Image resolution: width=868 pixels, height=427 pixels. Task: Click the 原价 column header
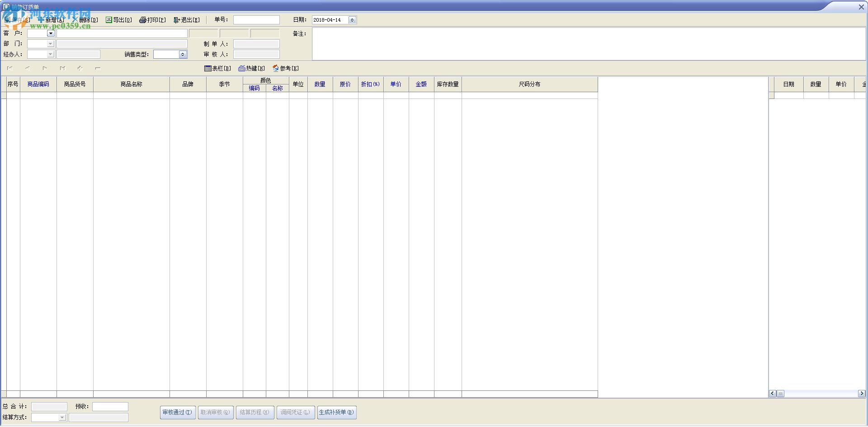click(x=345, y=84)
